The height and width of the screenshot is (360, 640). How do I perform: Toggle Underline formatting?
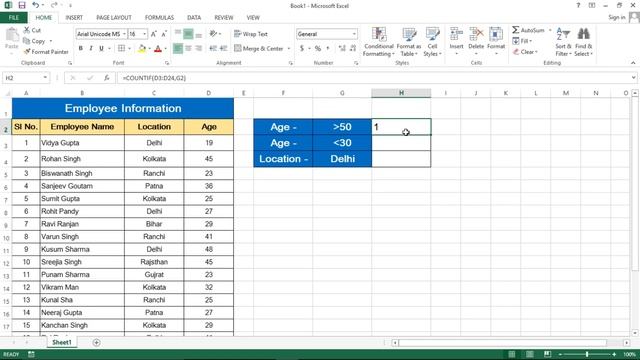pyautogui.click(x=101, y=48)
